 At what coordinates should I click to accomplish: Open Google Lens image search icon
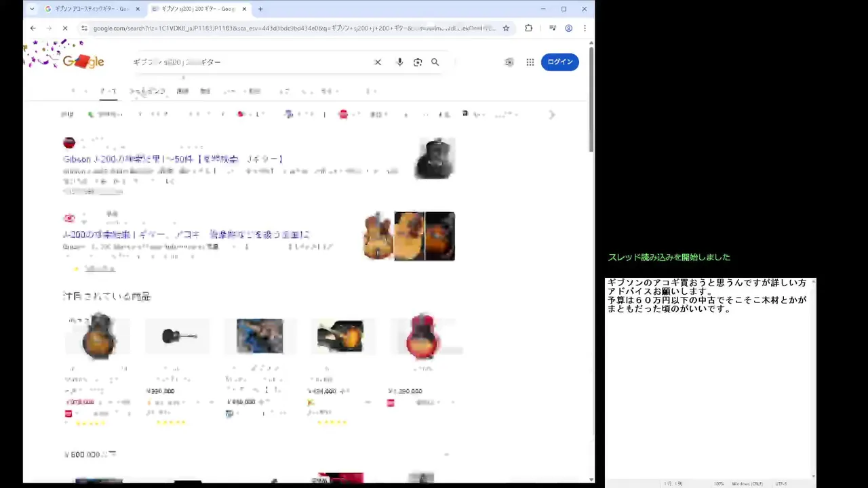[x=418, y=62]
